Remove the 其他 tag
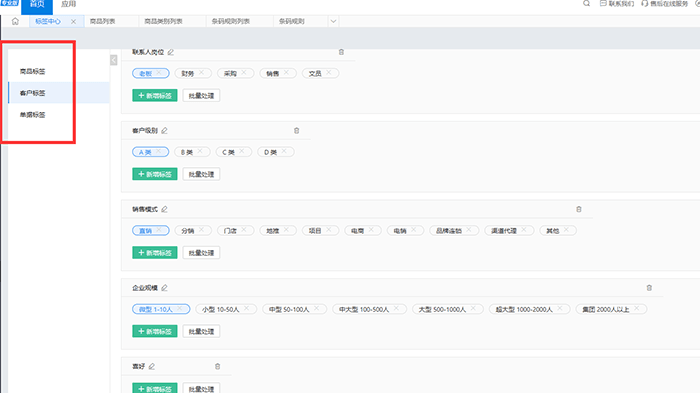The width and height of the screenshot is (700, 393). pos(566,230)
